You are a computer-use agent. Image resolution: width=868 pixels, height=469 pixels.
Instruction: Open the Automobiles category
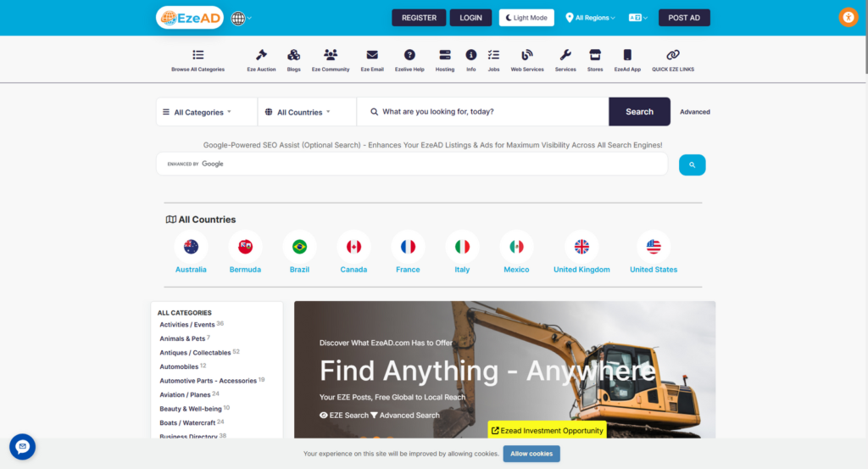[x=179, y=366]
